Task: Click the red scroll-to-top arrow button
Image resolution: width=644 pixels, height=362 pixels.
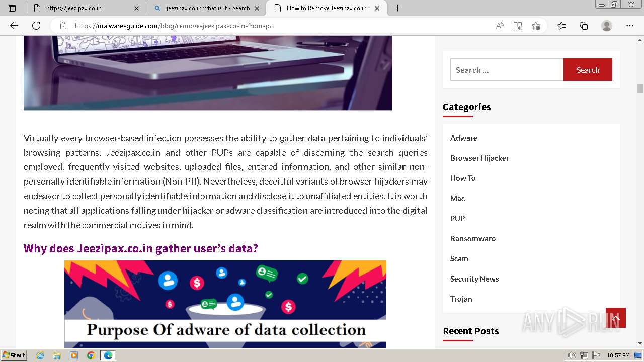Action: [616, 318]
